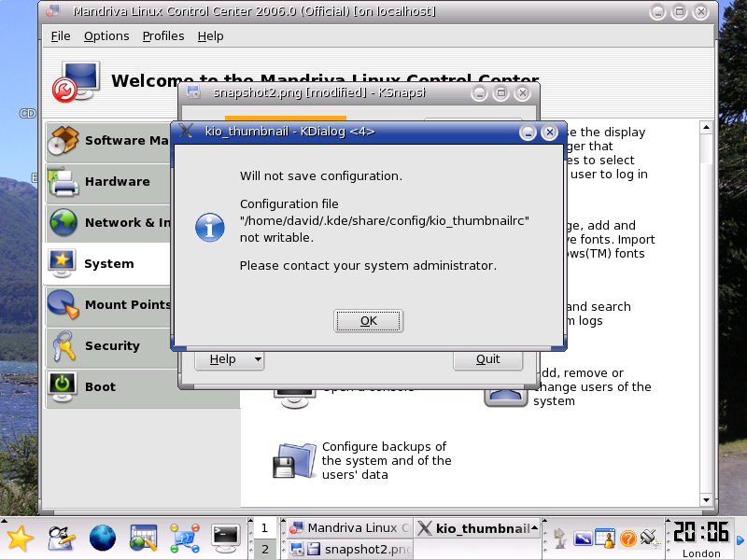This screenshot has width=747, height=560.
Task: Click the calendar reminder tray icon
Action: coord(605,539)
